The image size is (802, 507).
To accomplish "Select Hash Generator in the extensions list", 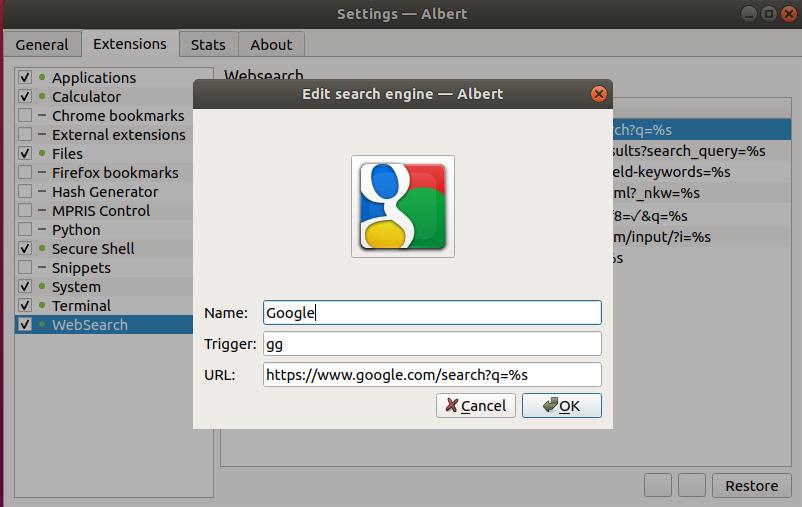I will coord(105,192).
